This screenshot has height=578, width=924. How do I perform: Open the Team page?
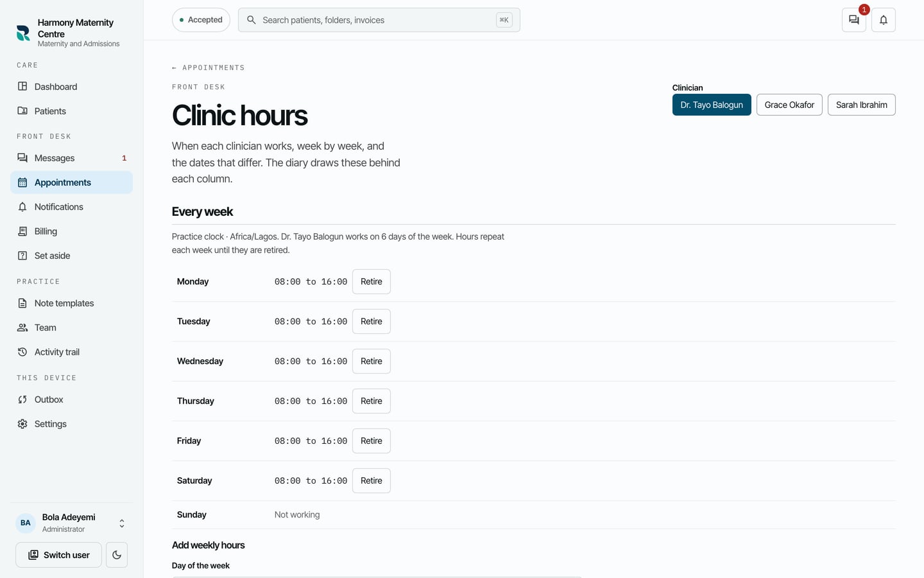[x=71, y=328]
